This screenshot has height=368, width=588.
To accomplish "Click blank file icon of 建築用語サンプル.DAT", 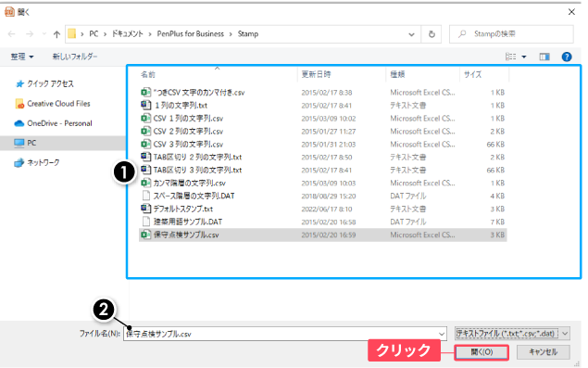I will (x=146, y=222).
